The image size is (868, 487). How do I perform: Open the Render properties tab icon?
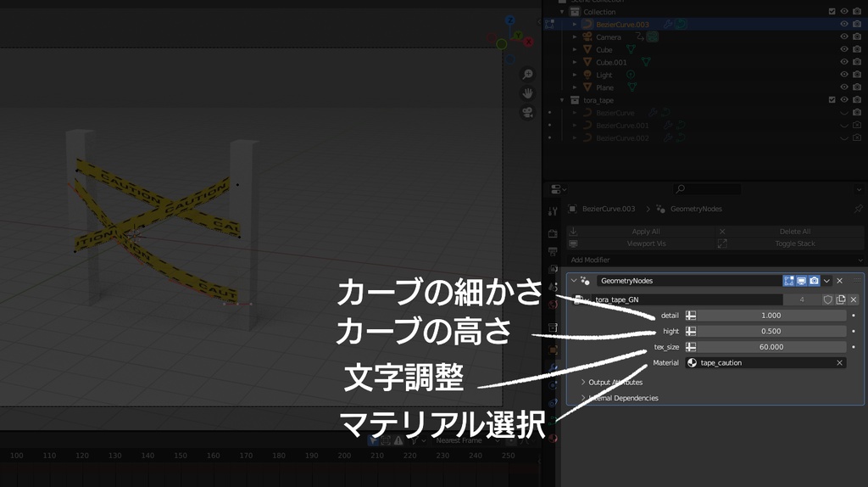tap(553, 234)
